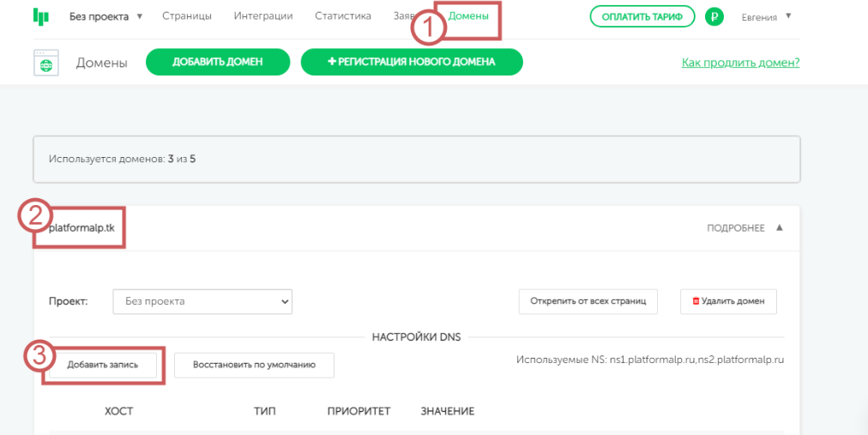The height and width of the screenshot is (435, 868).
Task: Open the Без проекта project switcher
Action: point(105,16)
